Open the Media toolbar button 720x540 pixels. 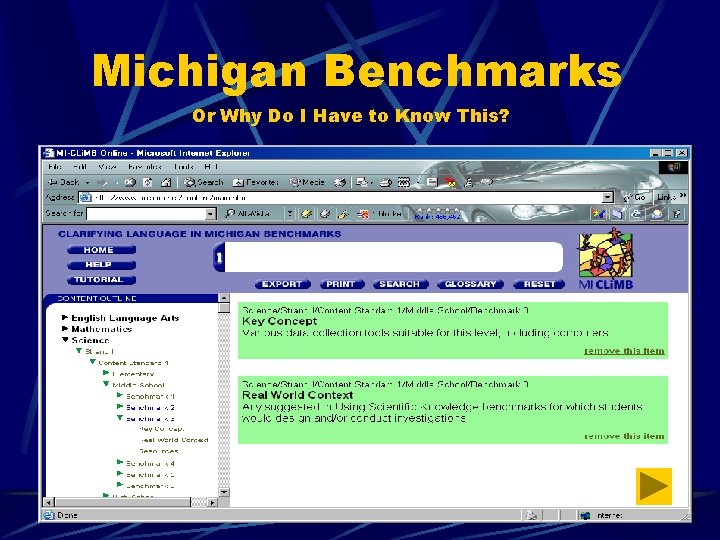(x=307, y=182)
